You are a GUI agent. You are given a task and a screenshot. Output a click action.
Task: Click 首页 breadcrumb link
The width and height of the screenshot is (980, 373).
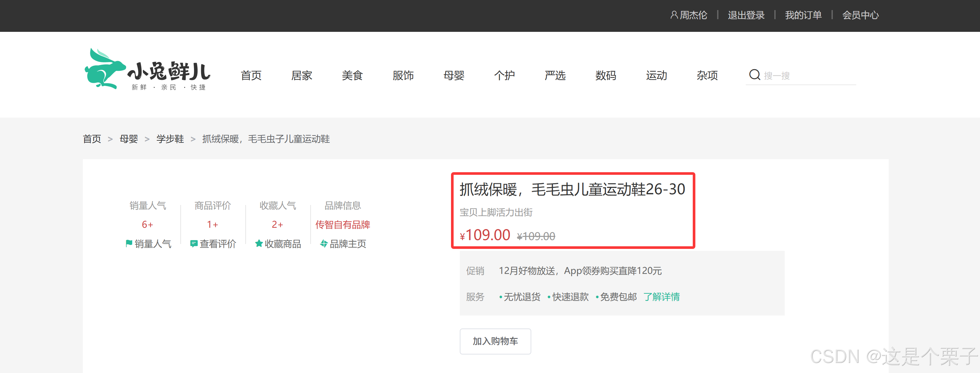click(x=92, y=139)
